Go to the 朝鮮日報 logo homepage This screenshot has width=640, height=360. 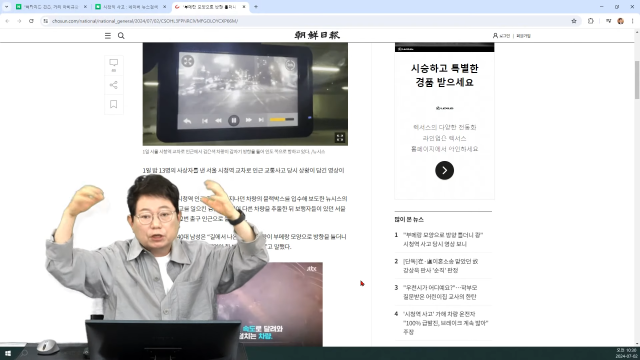(317, 36)
